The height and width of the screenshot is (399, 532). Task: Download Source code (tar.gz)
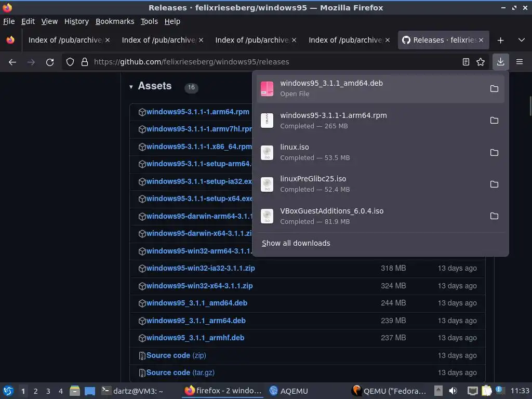180,373
